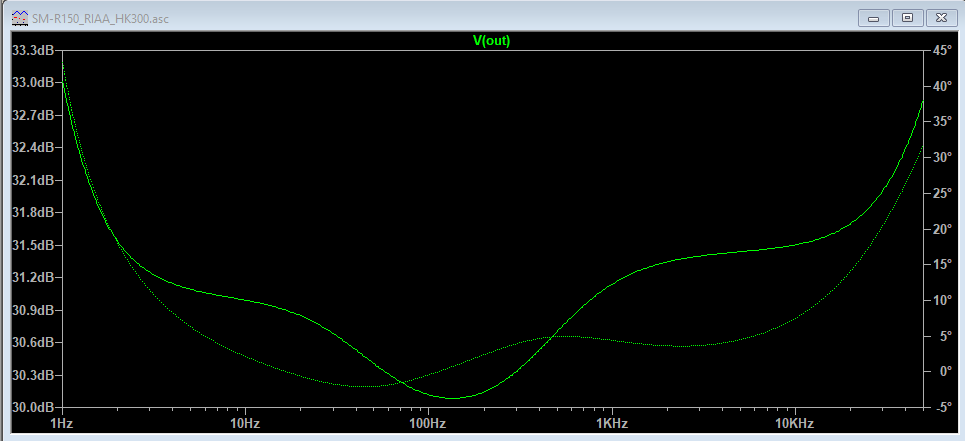The width and height of the screenshot is (965, 441).
Task: Click the LTspice icon in title bar
Action: click(20, 18)
